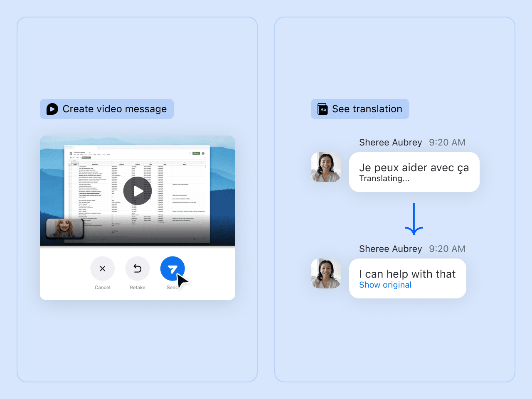Open the Create video message panel
The width and height of the screenshot is (532, 399).
click(x=106, y=109)
